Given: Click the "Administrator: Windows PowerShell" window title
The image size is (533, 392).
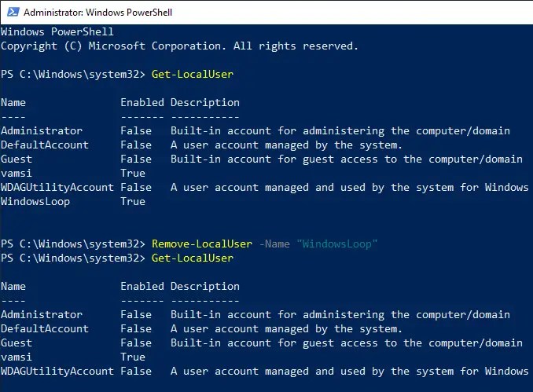Looking at the screenshot, I should (97, 13).
